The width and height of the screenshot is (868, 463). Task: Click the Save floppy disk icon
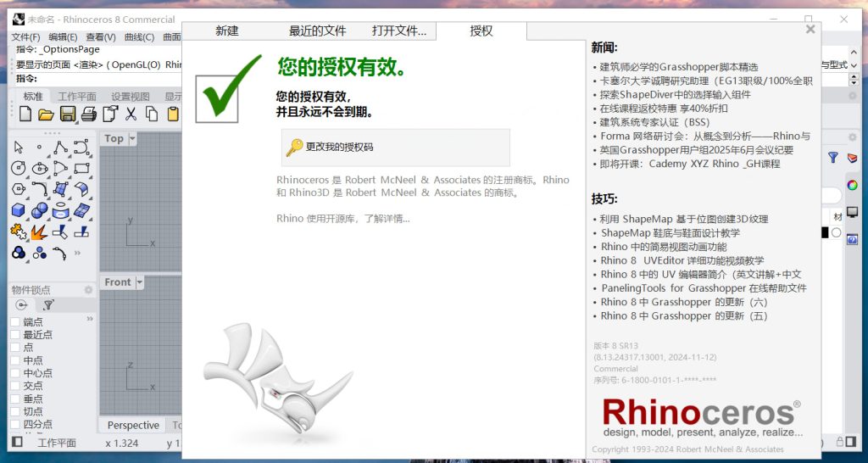point(68,114)
